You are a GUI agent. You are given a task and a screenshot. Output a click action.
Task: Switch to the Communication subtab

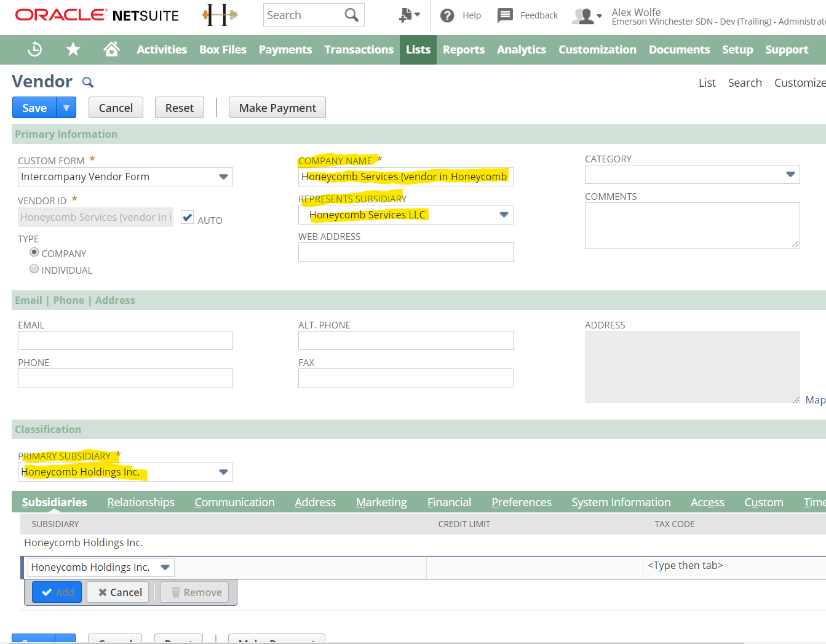point(234,503)
